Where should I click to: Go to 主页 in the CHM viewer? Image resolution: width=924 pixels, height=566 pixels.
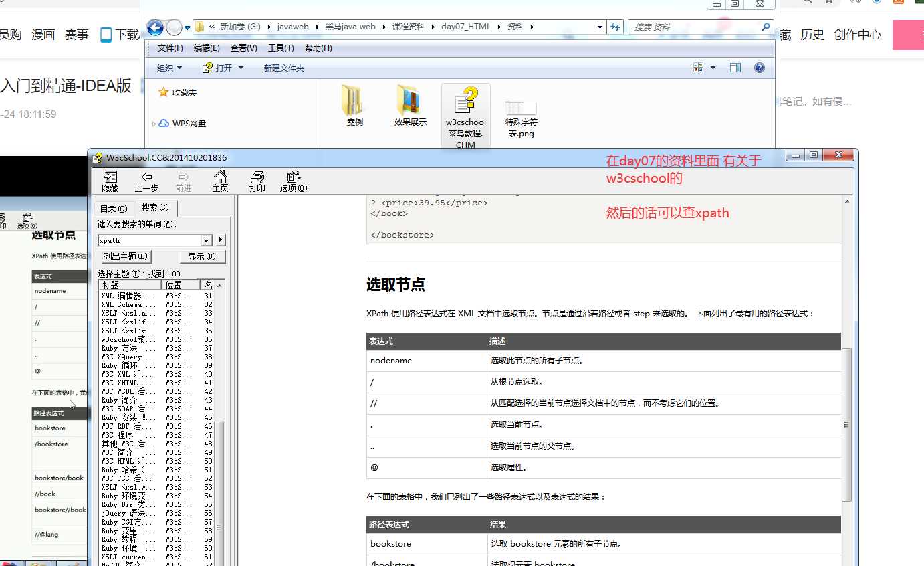tap(220, 181)
